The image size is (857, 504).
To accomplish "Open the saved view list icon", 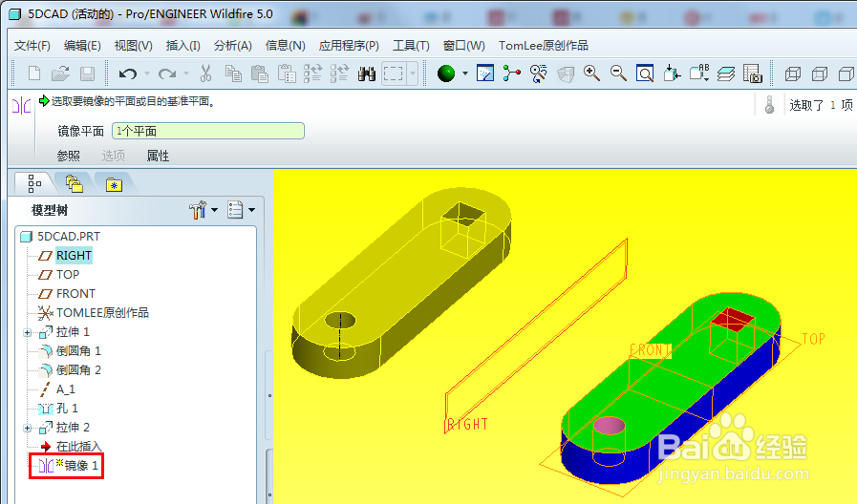I will [699, 73].
